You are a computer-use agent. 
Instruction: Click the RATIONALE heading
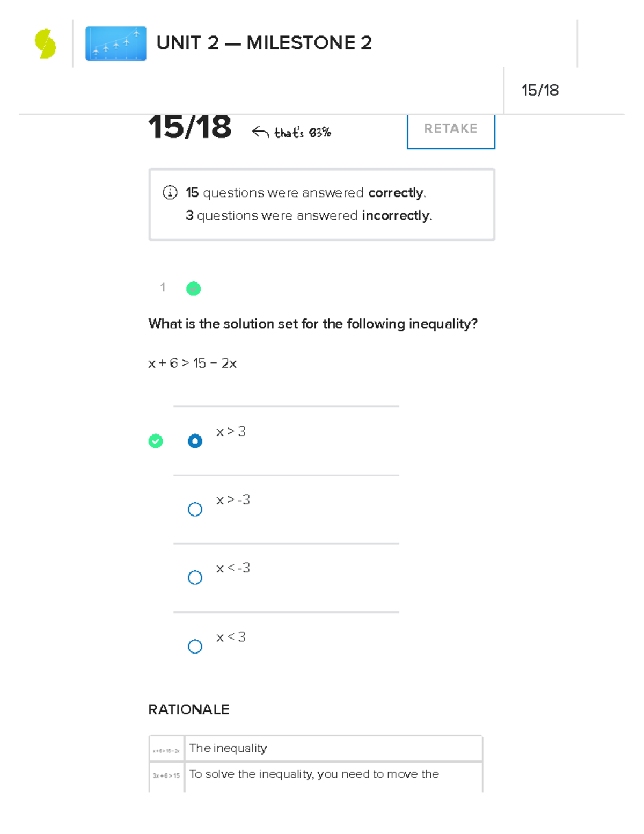(x=189, y=709)
